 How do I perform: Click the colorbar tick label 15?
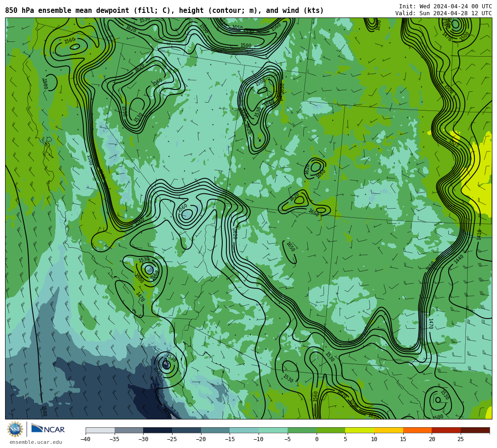(403, 439)
